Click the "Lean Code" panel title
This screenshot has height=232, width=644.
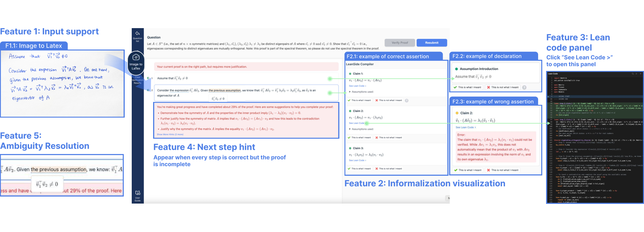tap(553, 74)
